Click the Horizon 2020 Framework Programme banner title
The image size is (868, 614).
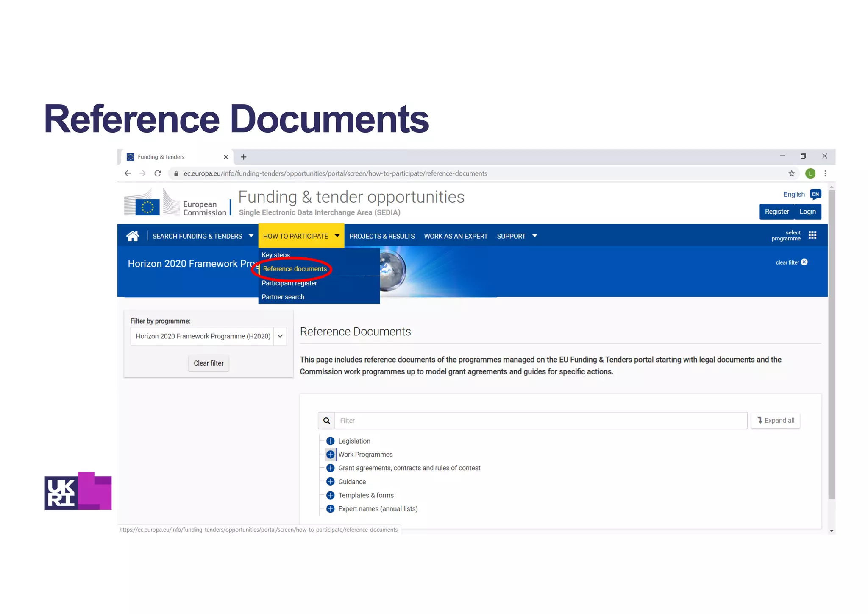193,263
